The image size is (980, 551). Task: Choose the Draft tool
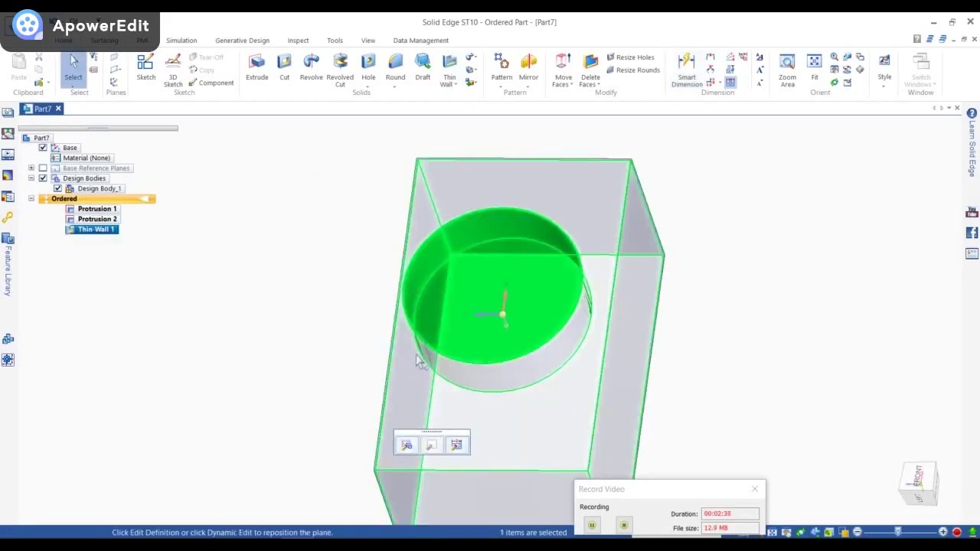(x=423, y=67)
